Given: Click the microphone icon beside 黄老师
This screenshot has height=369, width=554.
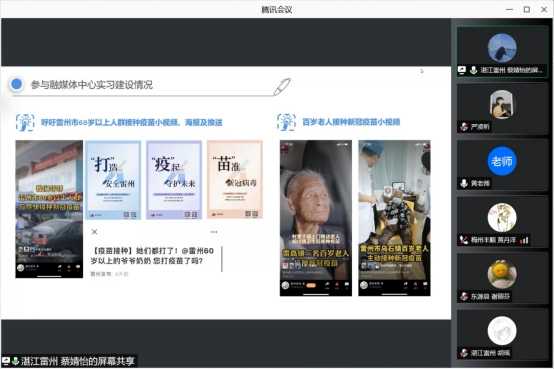Looking at the screenshot, I should (x=464, y=183).
